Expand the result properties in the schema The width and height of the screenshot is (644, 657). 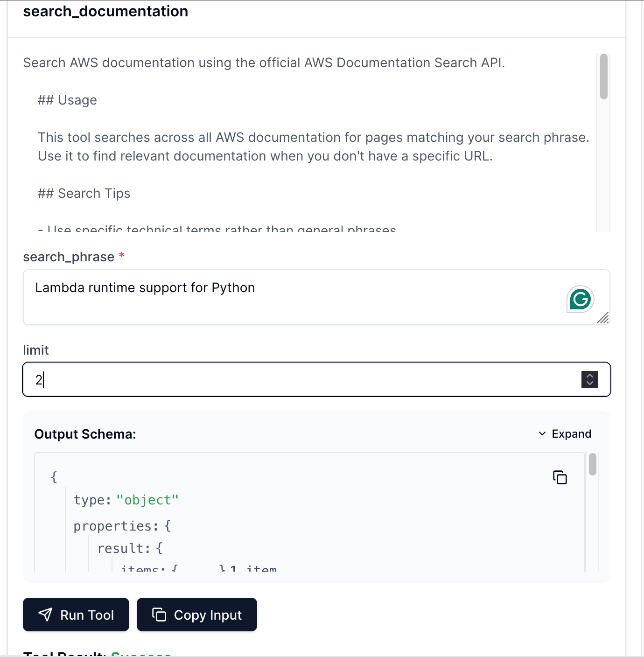[130, 548]
